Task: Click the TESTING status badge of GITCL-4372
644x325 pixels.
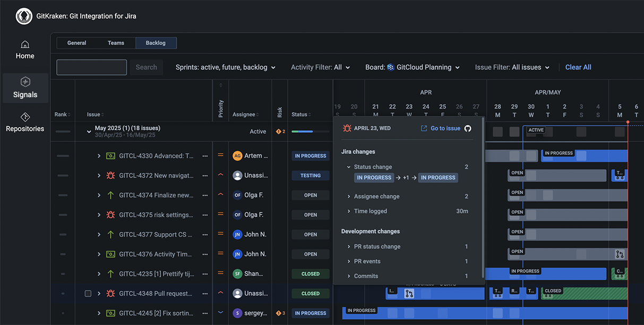Action: pos(311,175)
